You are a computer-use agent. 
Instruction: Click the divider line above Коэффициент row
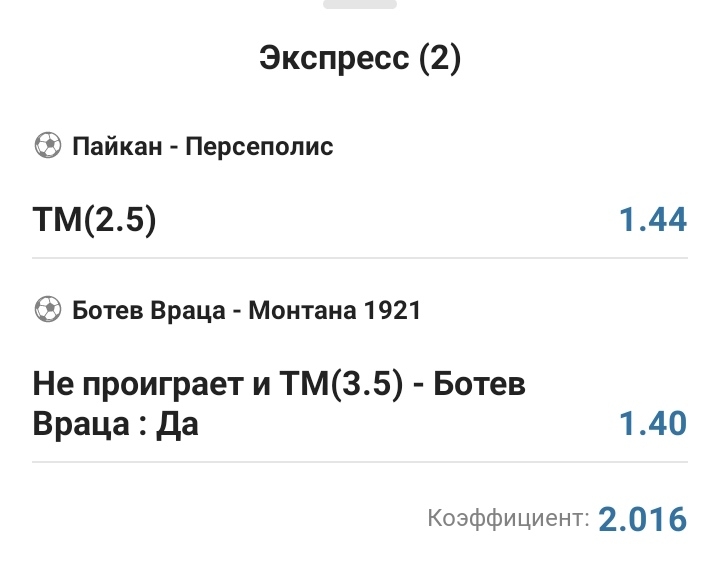point(360,462)
